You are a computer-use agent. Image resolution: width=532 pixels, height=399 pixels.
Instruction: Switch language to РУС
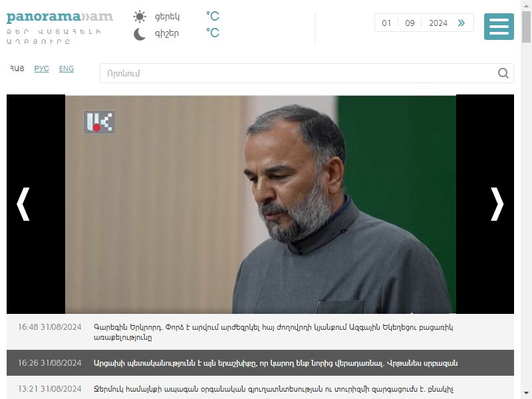coord(41,68)
